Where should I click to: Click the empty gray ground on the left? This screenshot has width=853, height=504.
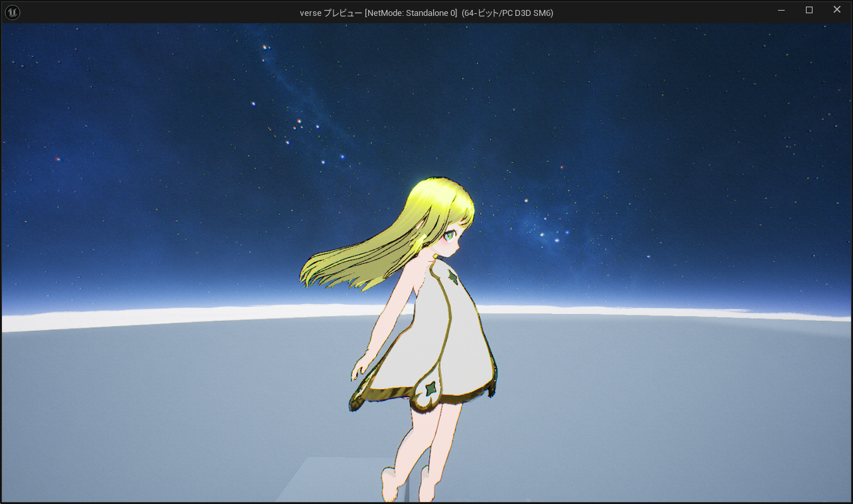pos(133,411)
